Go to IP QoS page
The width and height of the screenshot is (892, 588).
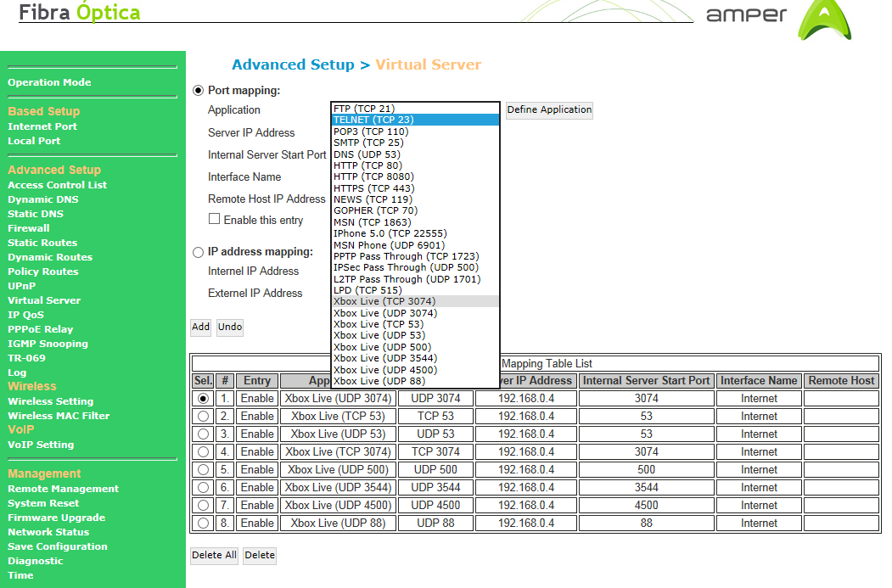25,315
